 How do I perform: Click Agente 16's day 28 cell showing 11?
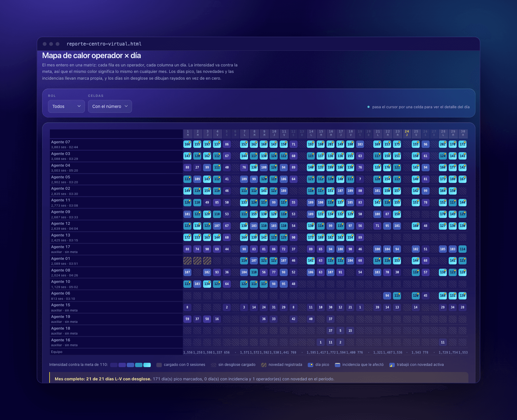pyautogui.click(x=443, y=342)
